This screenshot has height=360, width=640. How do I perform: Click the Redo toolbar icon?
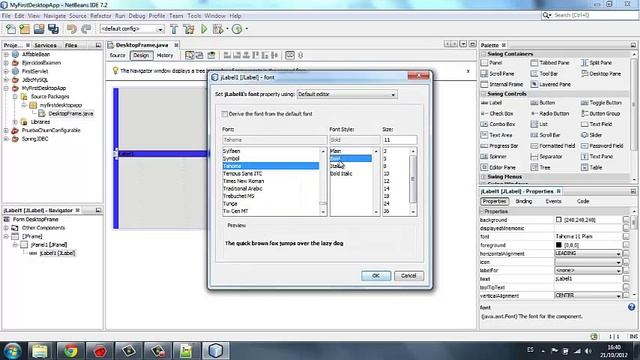click(86, 29)
